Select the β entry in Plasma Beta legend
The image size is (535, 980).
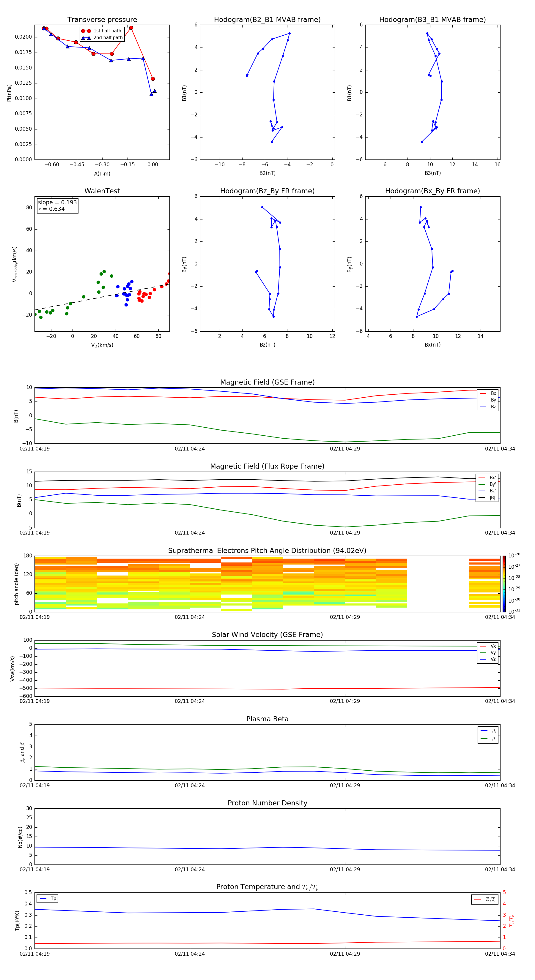(488, 739)
